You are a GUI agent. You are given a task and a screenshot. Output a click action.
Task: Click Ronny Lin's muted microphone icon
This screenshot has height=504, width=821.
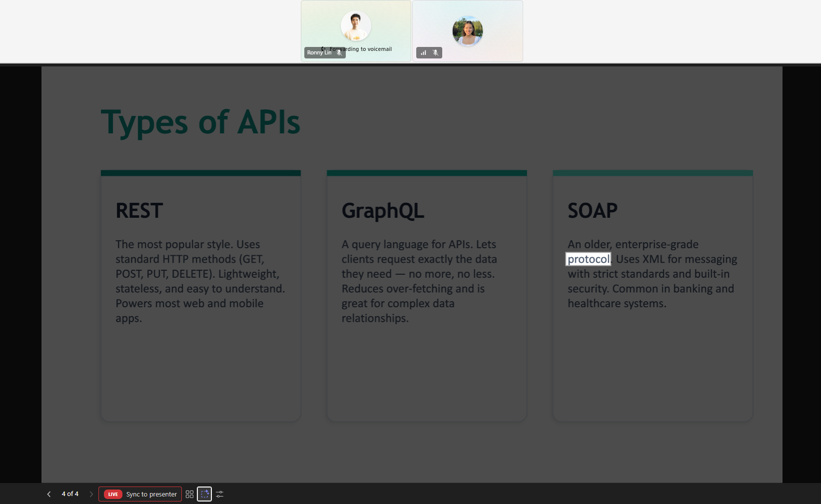[x=339, y=52]
